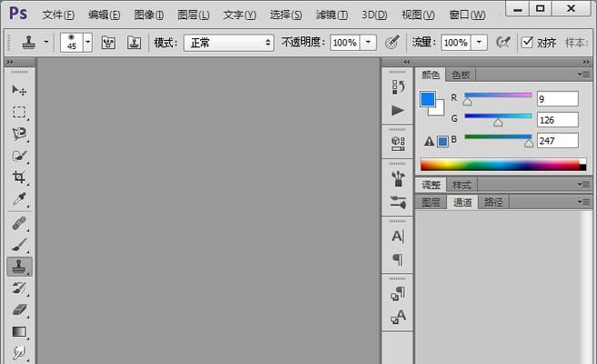This screenshot has height=364, width=597.
Task: Pick a color from the spectrum ramp
Action: [503, 165]
